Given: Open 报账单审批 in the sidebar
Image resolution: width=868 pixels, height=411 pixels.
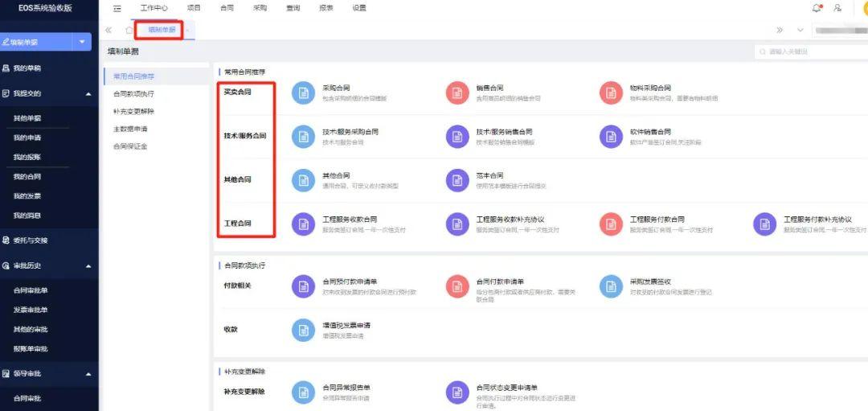Looking at the screenshot, I should click(x=31, y=349).
